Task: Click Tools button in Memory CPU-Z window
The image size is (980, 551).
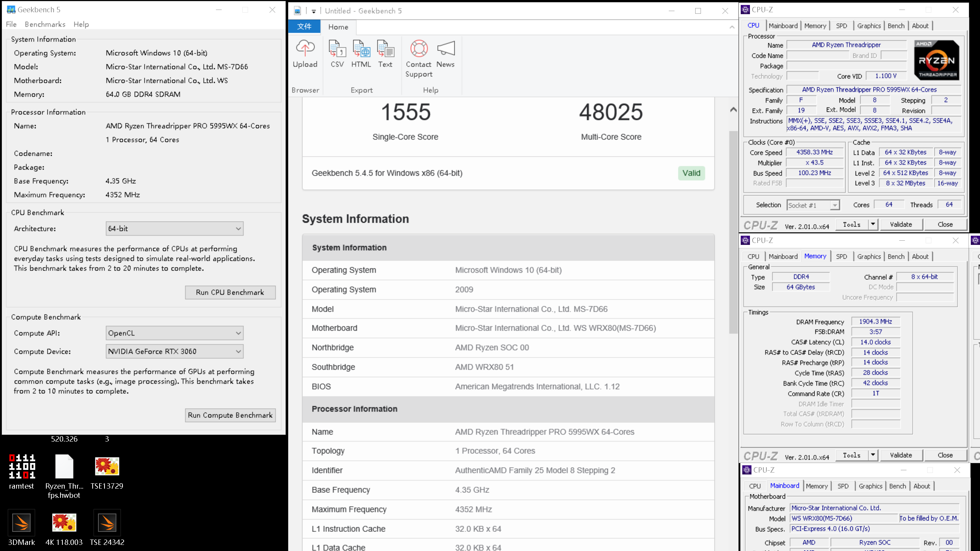Action: 852,455
